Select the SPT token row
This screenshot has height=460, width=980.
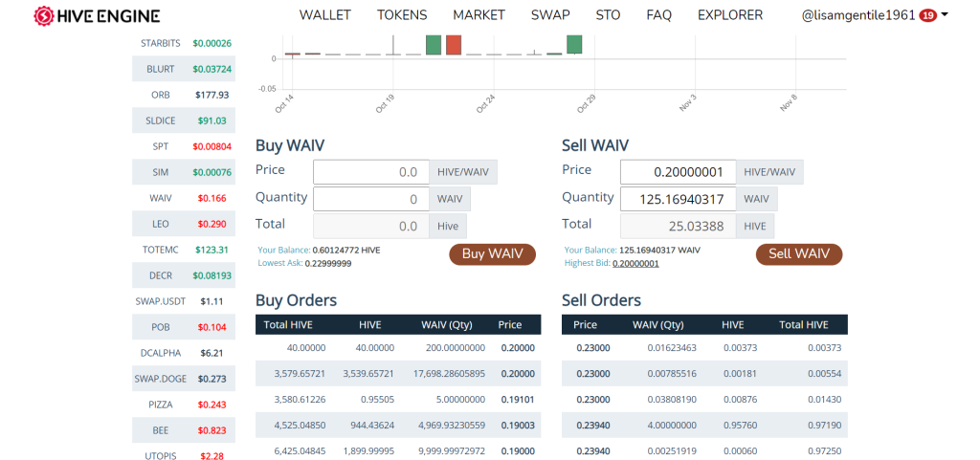pyautogui.click(x=184, y=146)
